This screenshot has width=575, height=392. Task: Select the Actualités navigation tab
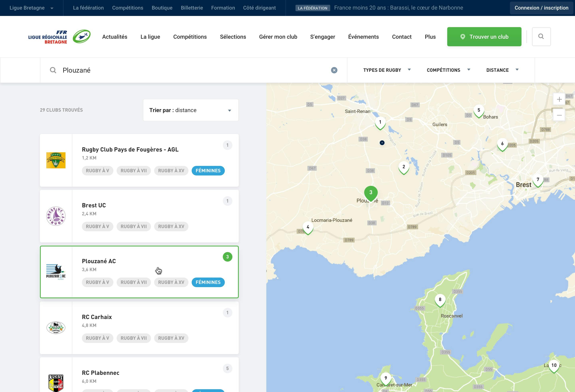click(x=115, y=37)
